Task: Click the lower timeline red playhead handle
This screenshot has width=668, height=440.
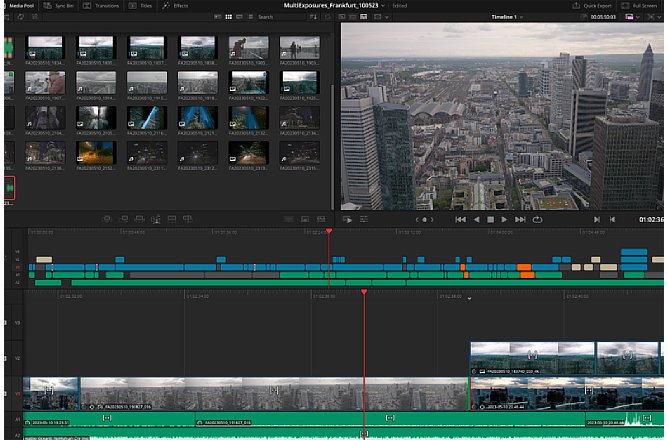Action: coord(364,292)
